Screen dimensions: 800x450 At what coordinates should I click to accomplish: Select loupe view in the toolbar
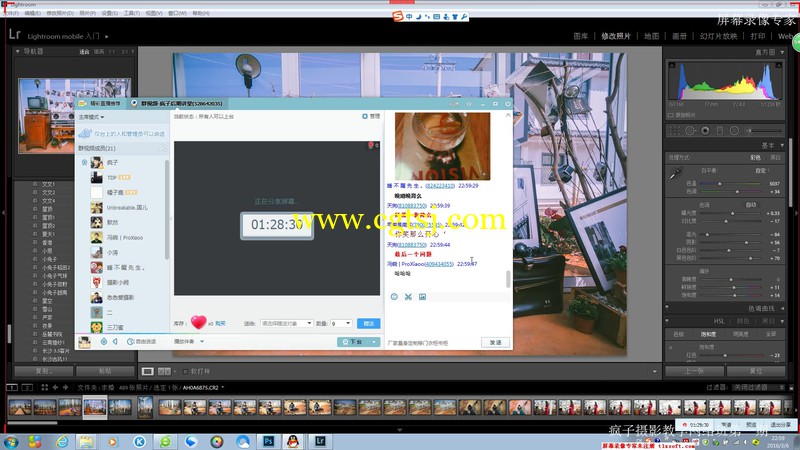click(x=147, y=371)
